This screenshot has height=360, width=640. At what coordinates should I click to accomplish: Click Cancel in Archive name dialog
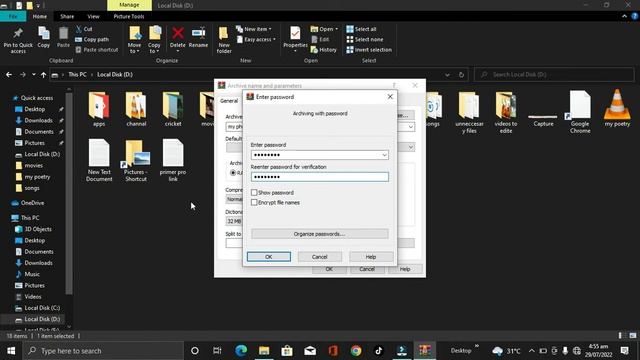click(367, 269)
